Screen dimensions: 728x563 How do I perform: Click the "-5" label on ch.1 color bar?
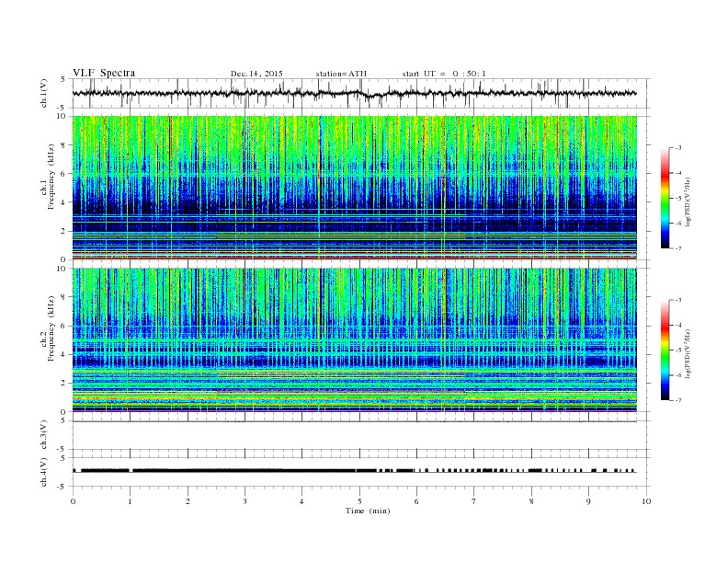[678, 199]
